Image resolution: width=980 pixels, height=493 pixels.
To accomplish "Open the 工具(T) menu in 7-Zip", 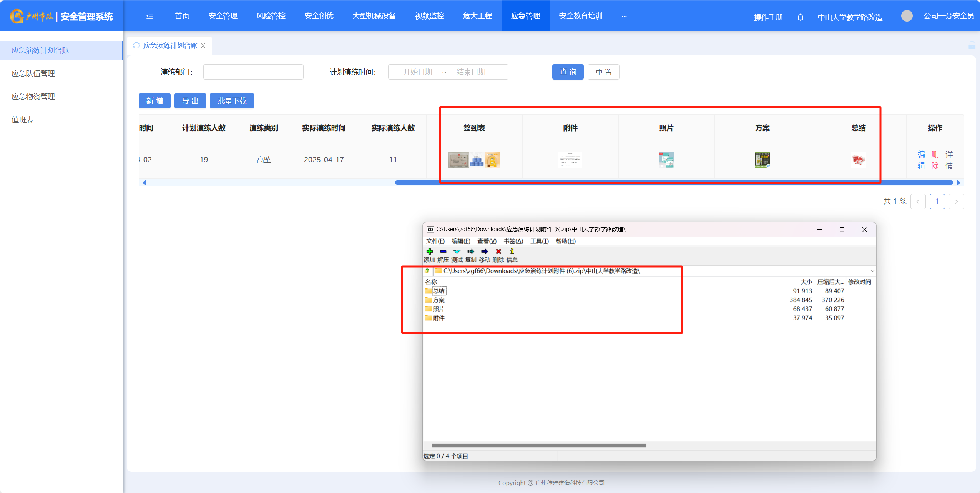I will pyautogui.click(x=539, y=241).
